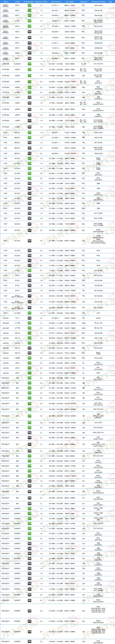Click petrol icon in Jaguar X-Type 2.5 row

coord(29,328)
